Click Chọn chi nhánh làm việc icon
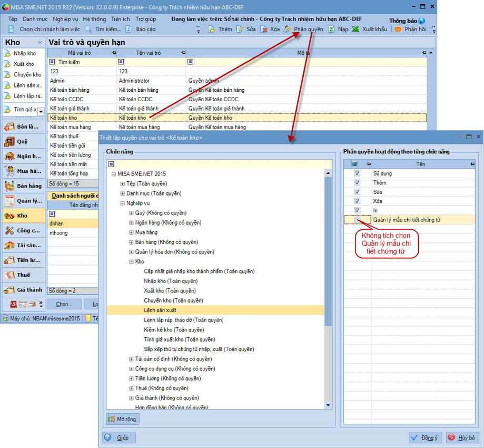 (x=11, y=30)
